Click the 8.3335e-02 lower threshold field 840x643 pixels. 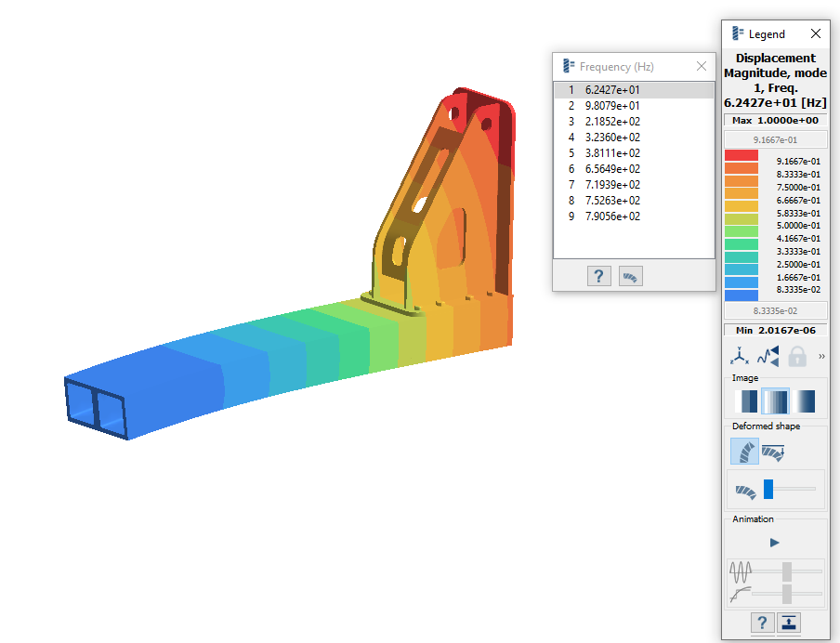pos(774,311)
